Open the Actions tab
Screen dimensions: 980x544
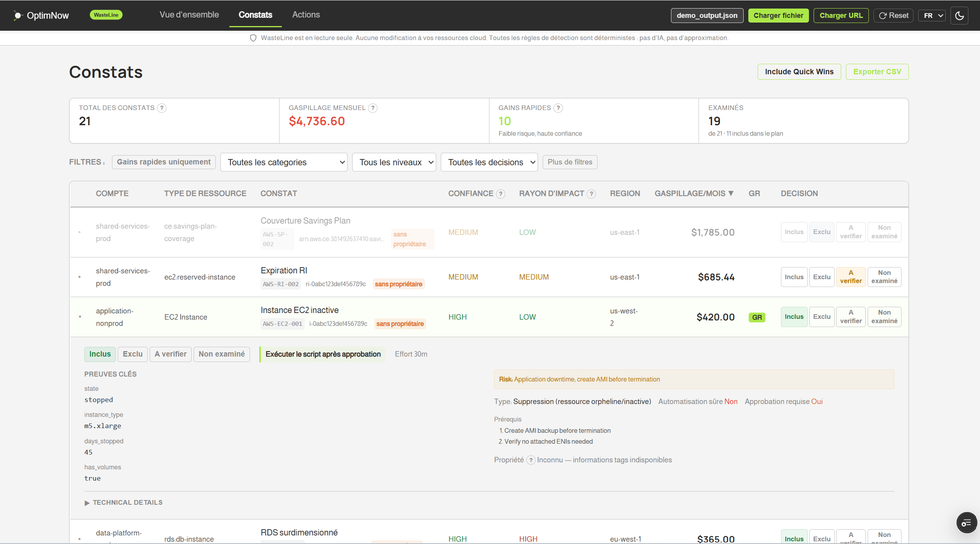pos(306,15)
